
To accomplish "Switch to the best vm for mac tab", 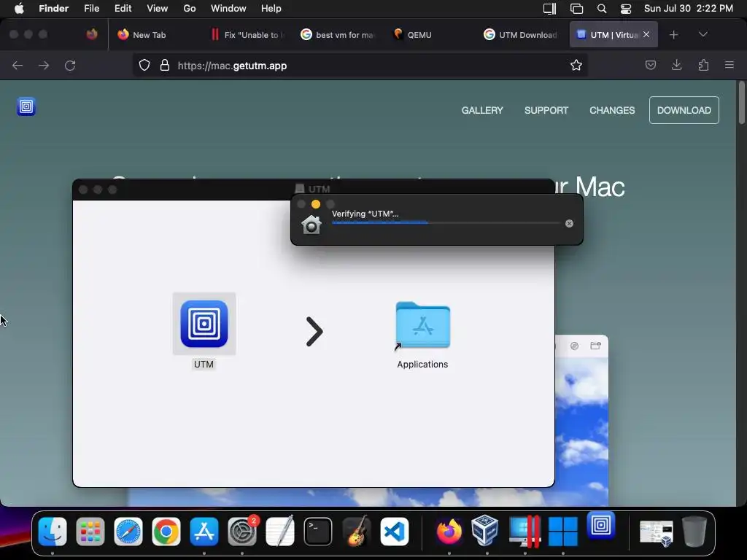I will click(337, 35).
